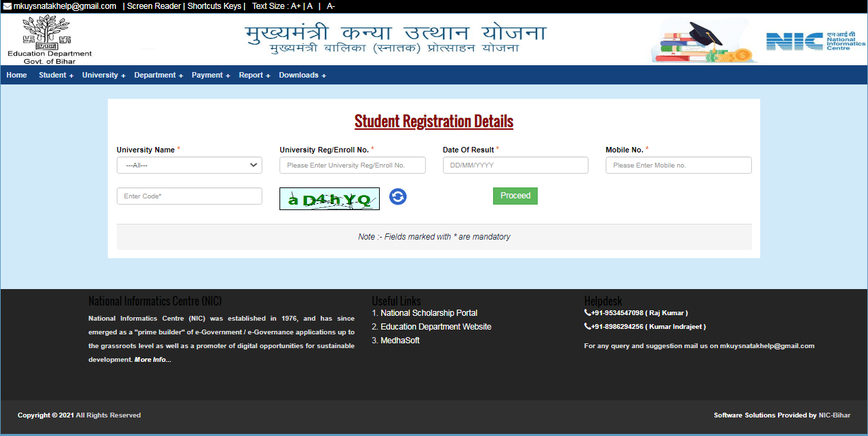The width and height of the screenshot is (868, 436).
Task: Click the phone icon beside Kumar Indrajeet's number
Action: (x=586, y=327)
